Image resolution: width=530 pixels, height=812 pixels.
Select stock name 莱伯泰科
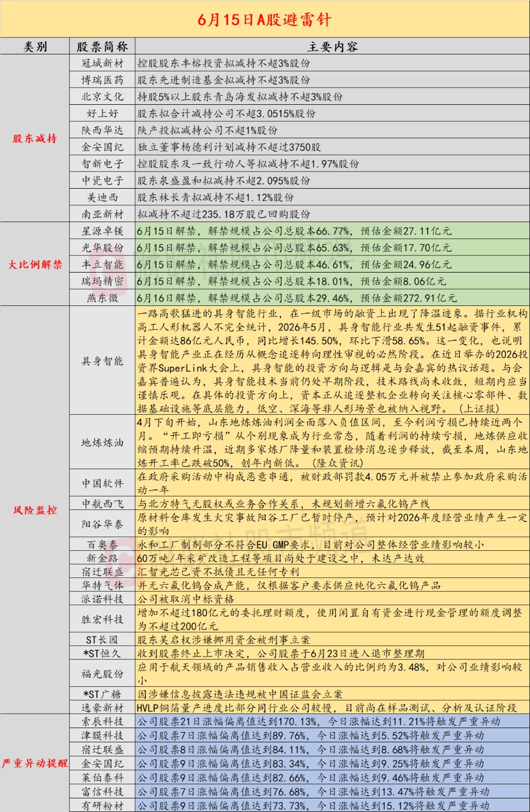pos(102,777)
